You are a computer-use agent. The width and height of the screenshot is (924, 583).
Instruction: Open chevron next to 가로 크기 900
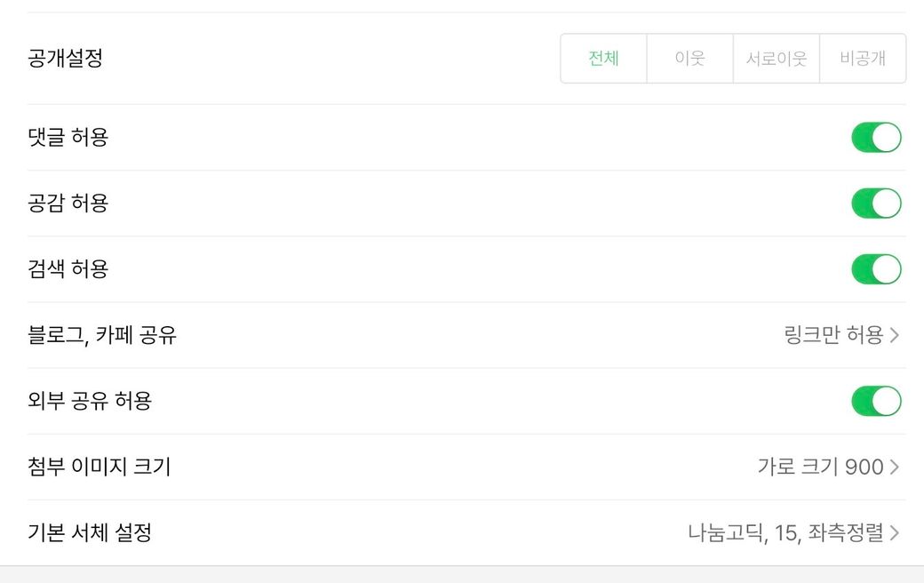point(895,467)
